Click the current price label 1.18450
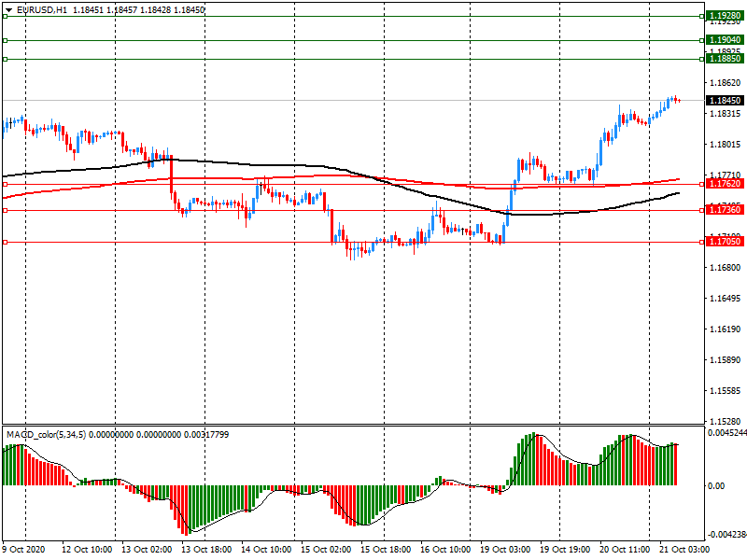 [725, 101]
